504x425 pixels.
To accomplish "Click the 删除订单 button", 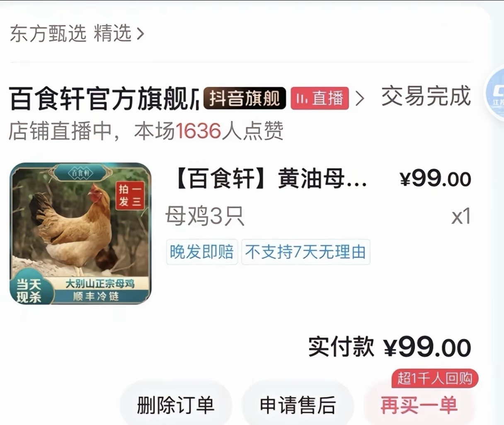I will pos(176,405).
